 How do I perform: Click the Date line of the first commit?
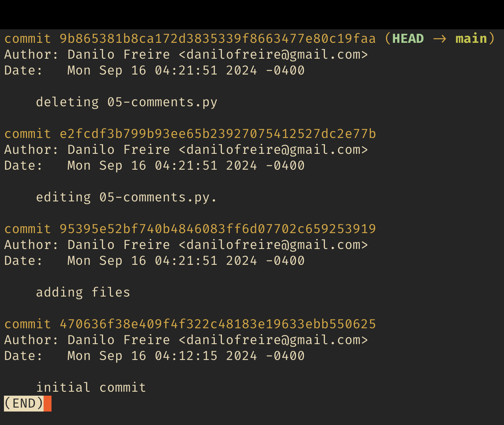click(x=154, y=71)
